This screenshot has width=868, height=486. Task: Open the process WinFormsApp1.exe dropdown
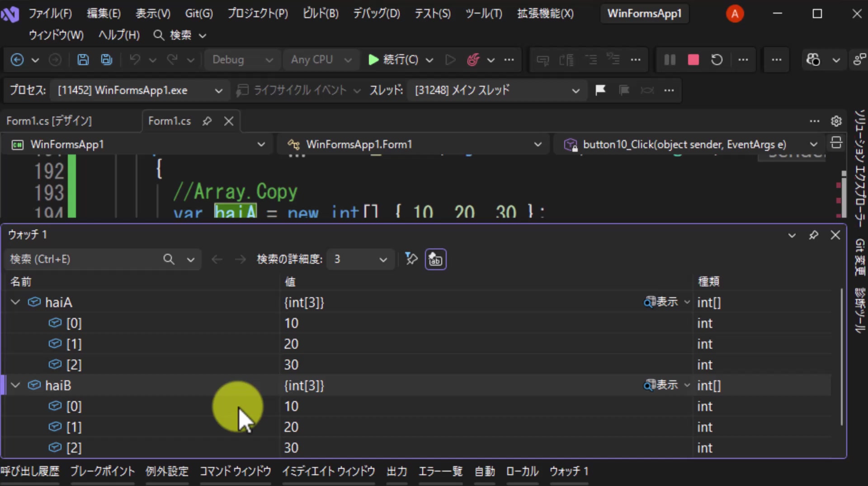coord(141,90)
